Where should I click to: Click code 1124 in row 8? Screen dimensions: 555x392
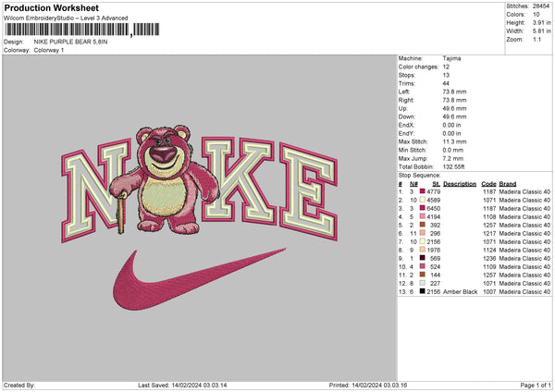click(x=489, y=251)
